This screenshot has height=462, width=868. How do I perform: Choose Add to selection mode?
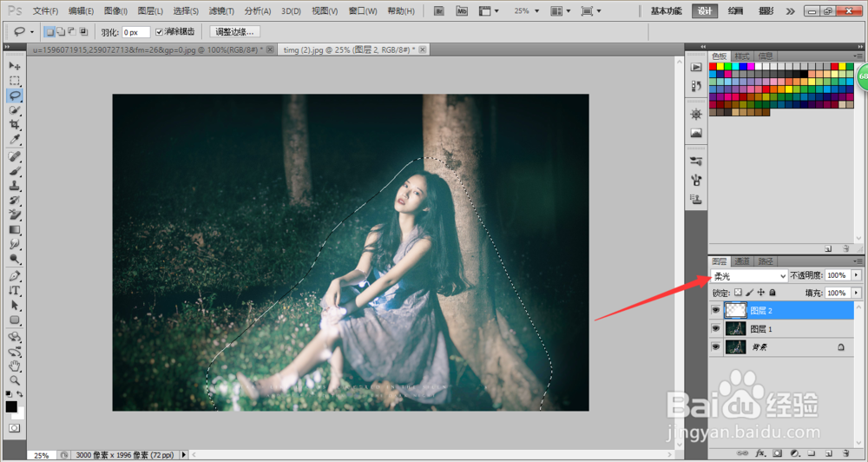click(61, 32)
